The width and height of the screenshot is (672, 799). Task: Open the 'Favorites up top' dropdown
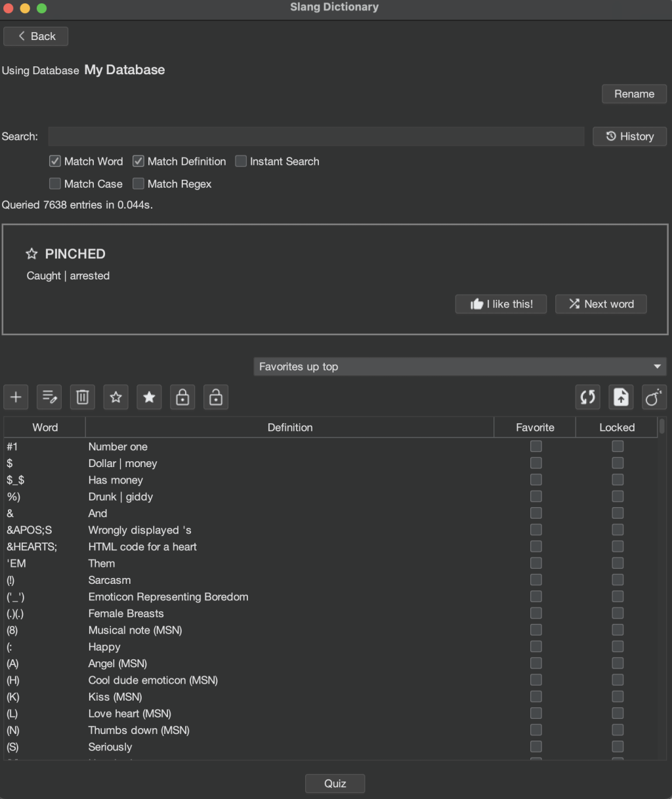pyautogui.click(x=459, y=366)
